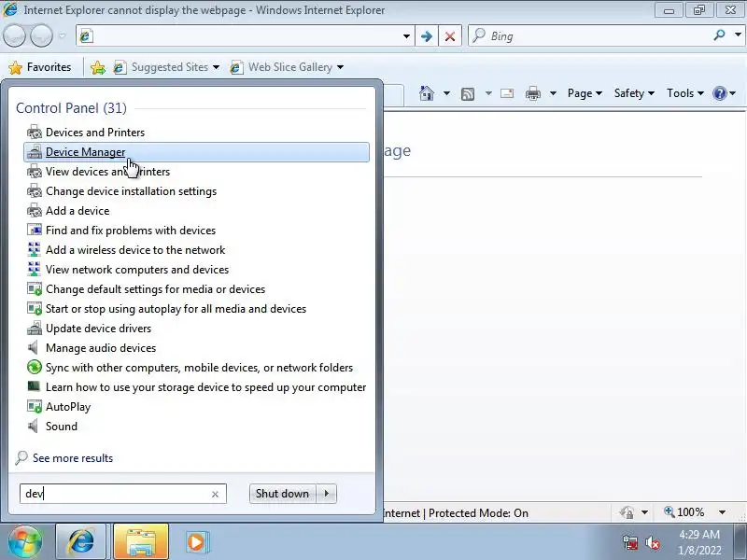Expand the Home button dropdown arrow
This screenshot has width=747, height=560.
(446, 93)
